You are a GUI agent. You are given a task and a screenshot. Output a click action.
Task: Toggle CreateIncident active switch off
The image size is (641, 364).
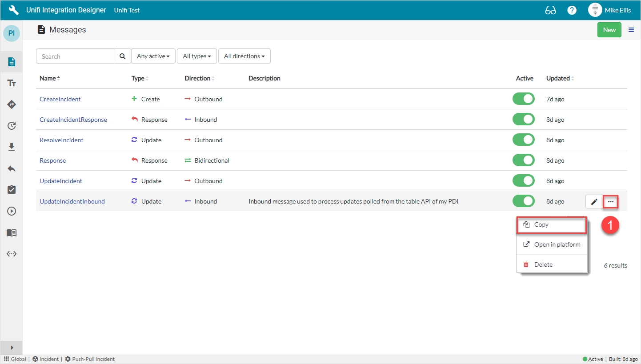[524, 99]
